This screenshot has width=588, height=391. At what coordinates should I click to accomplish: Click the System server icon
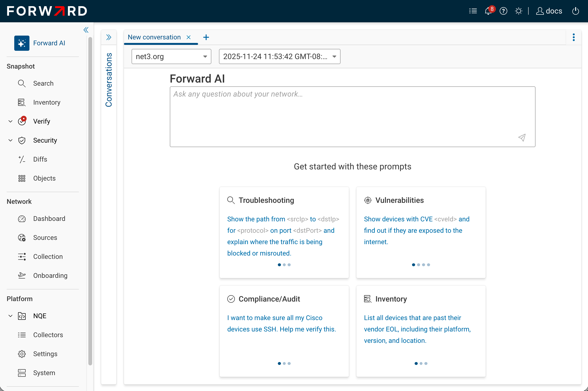pos(22,373)
